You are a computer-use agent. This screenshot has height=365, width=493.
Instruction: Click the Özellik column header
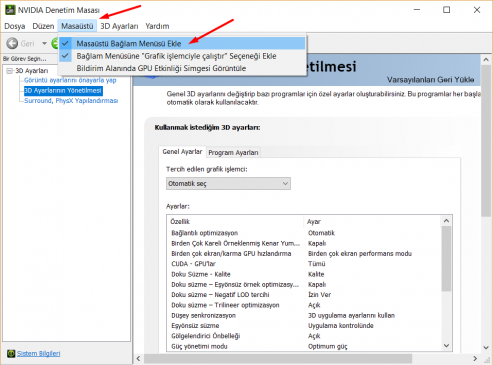point(235,222)
